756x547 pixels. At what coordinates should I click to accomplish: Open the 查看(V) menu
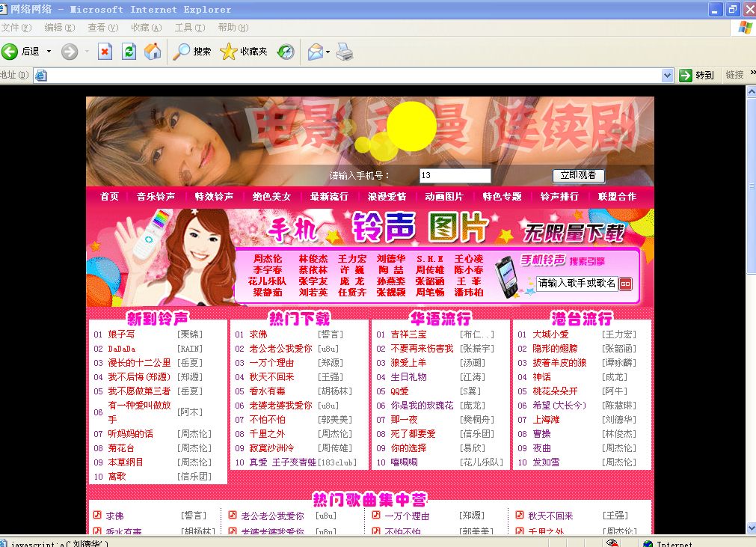coord(102,28)
